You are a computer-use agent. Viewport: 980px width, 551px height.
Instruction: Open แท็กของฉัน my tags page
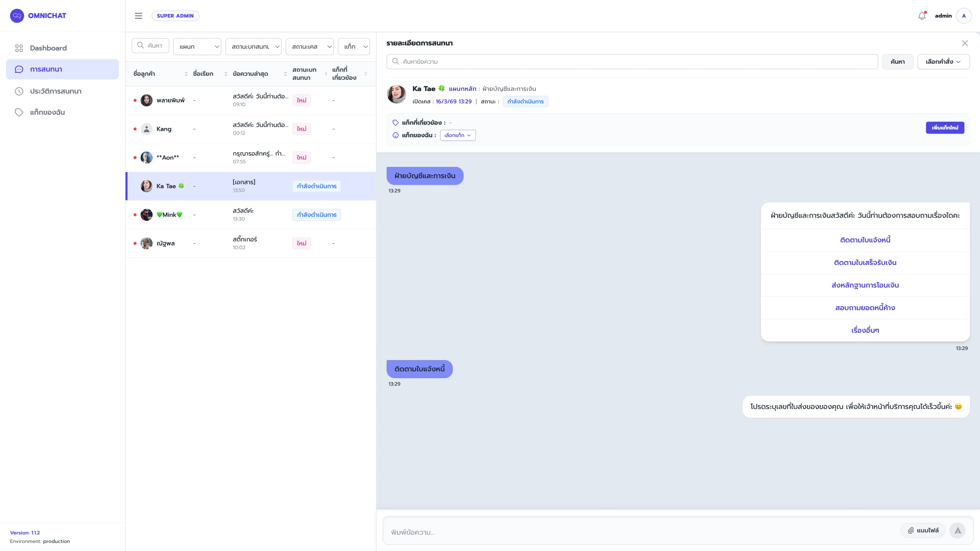[47, 113]
